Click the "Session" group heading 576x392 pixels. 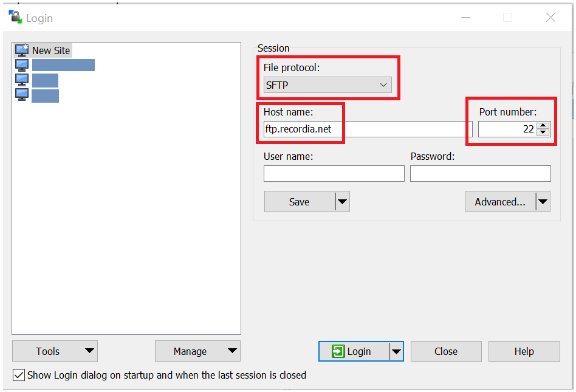coord(273,48)
